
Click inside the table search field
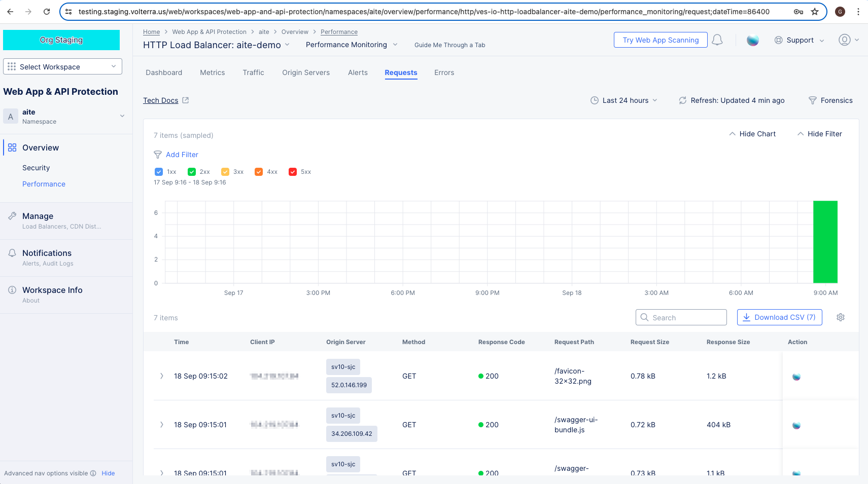coord(681,317)
